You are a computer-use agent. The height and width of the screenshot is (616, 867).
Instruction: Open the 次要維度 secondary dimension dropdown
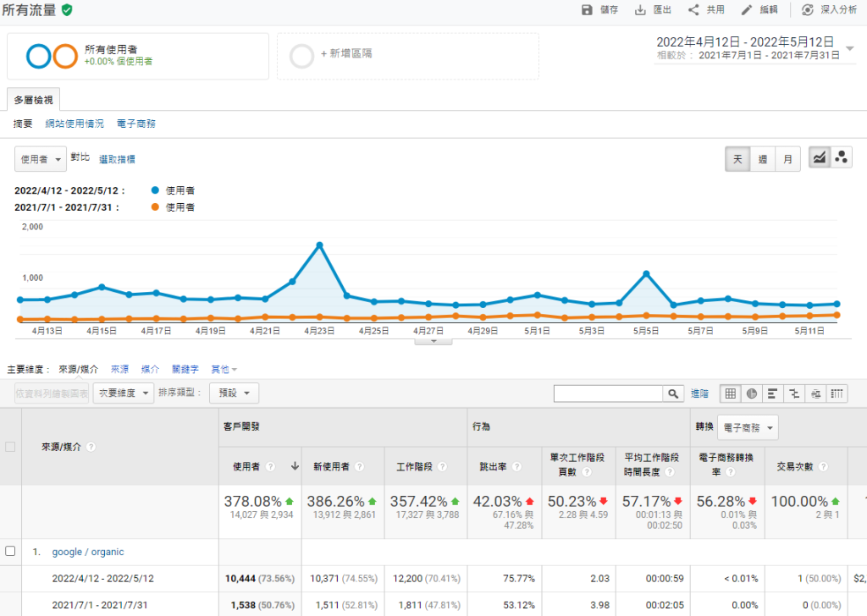click(x=124, y=393)
